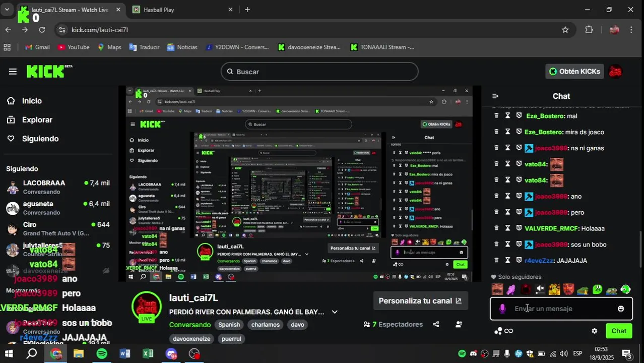
Task: Insert the muted speaker quick emote
Action: [x=540, y=289]
